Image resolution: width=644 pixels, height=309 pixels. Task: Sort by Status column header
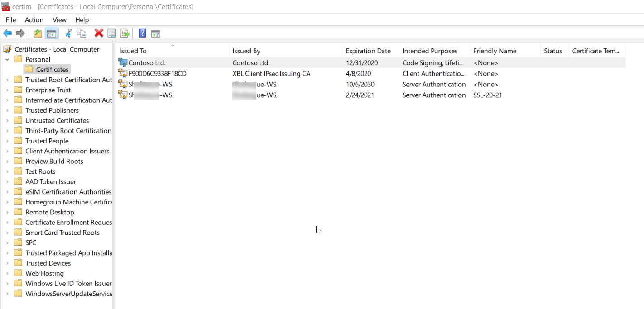click(554, 51)
